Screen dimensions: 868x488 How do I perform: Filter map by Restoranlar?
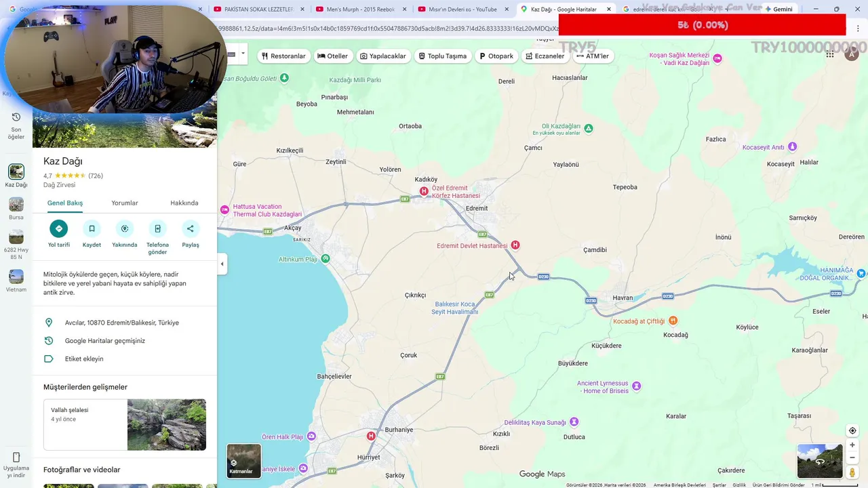283,56
